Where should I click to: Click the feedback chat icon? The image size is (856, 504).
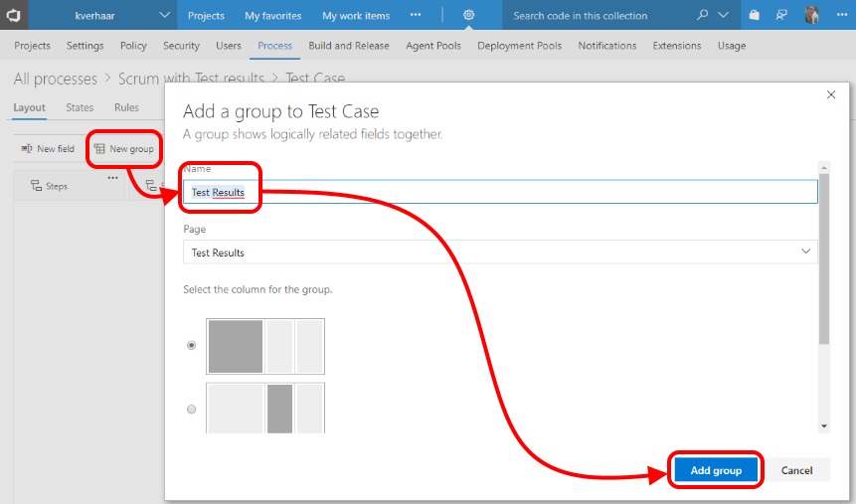tap(781, 15)
